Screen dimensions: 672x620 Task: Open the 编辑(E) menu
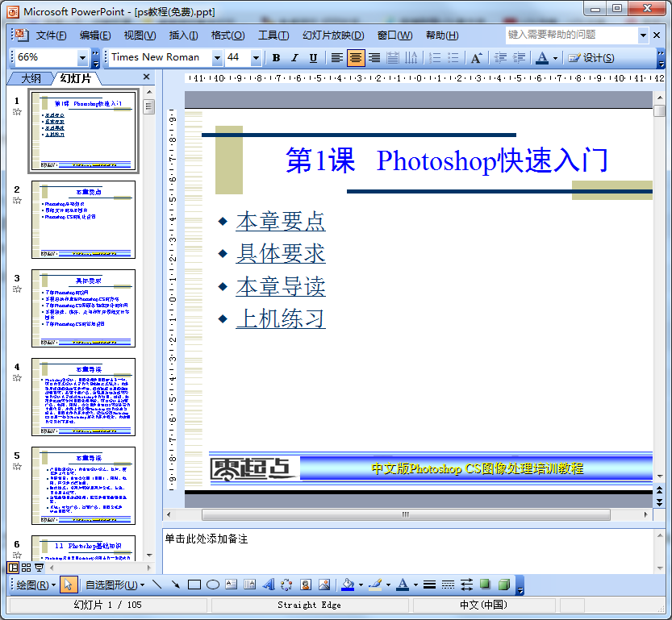pos(95,35)
